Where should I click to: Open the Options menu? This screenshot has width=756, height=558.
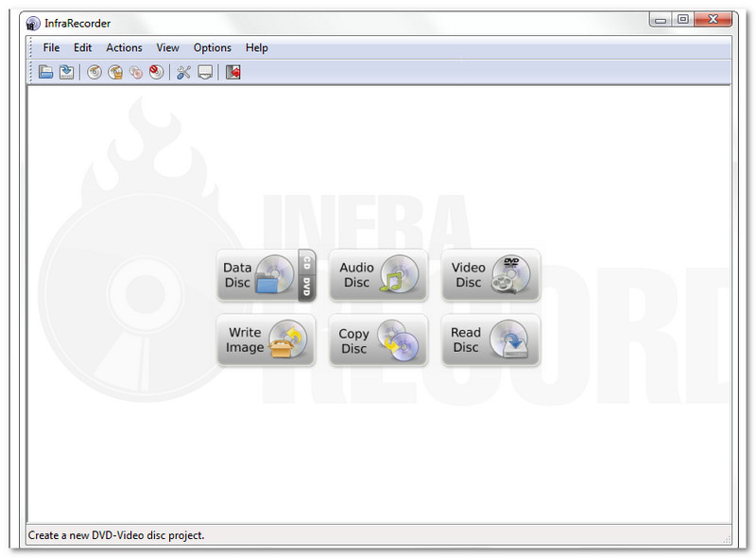click(x=212, y=48)
